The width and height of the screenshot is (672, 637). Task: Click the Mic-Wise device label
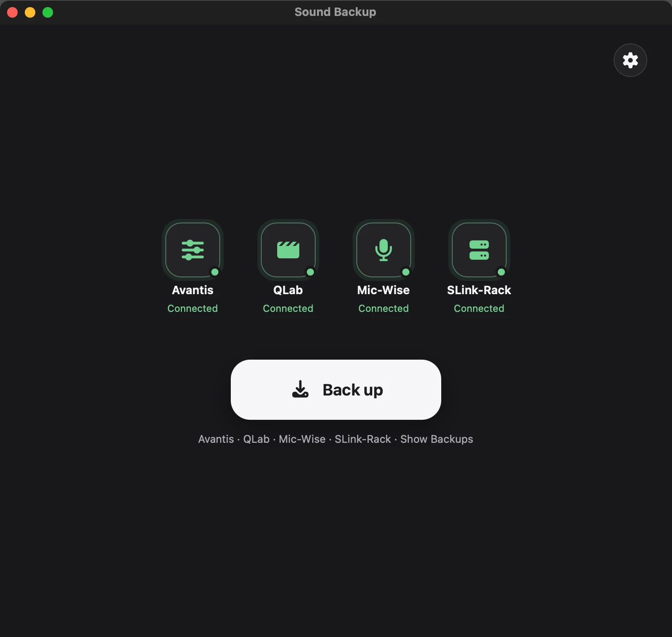click(384, 290)
